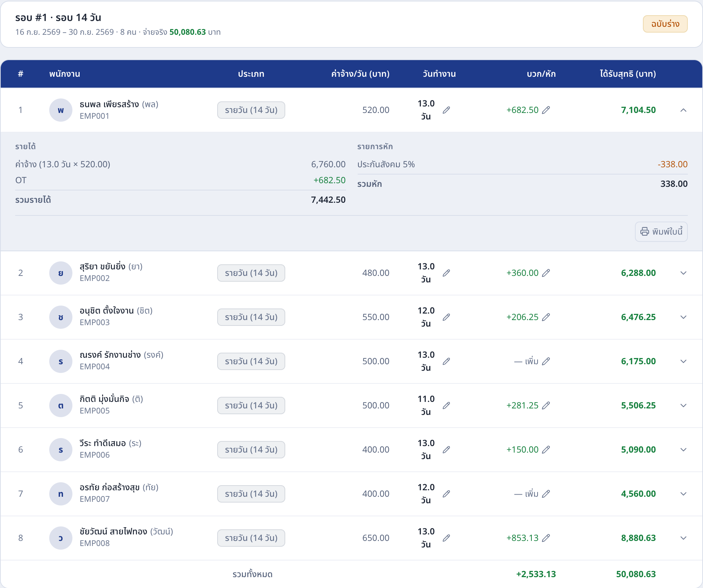
Task: Edit working days pencil for EMP007
Action: click(446, 494)
